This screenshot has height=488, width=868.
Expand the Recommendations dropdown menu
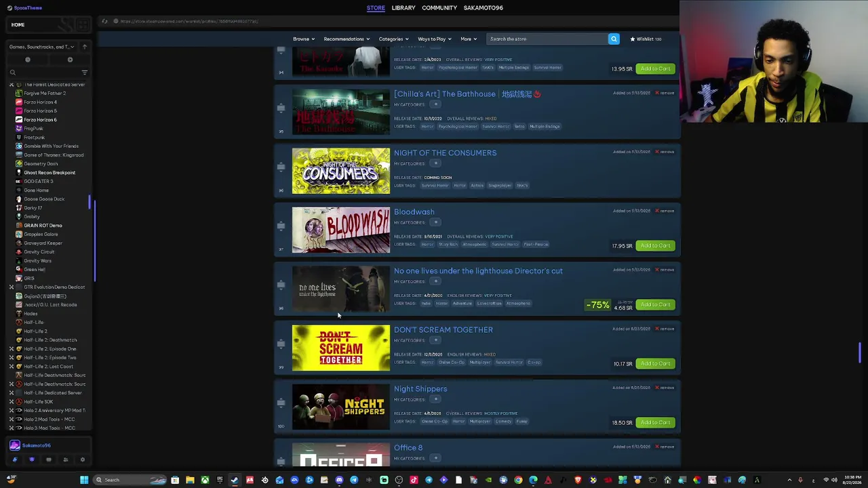click(346, 39)
